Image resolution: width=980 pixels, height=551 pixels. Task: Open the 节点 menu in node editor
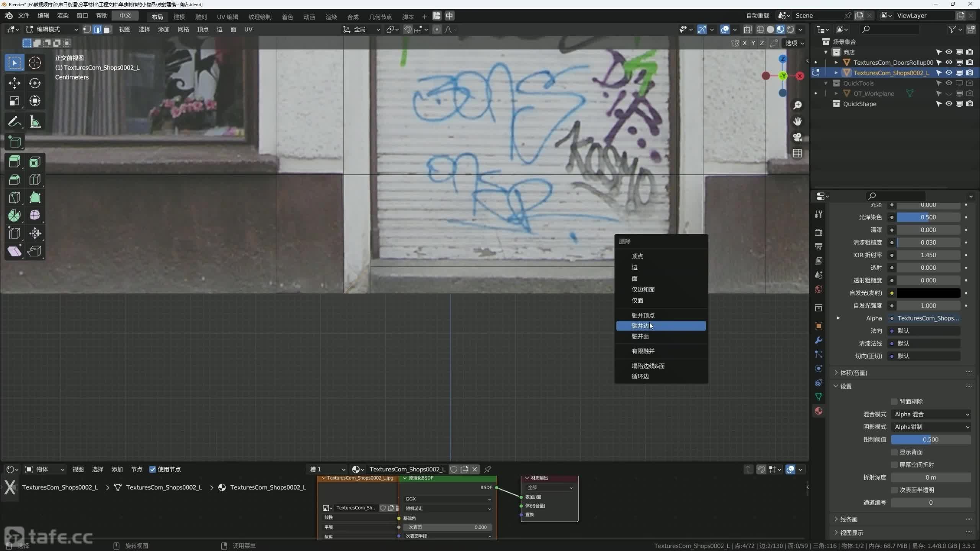click(137, 469)
